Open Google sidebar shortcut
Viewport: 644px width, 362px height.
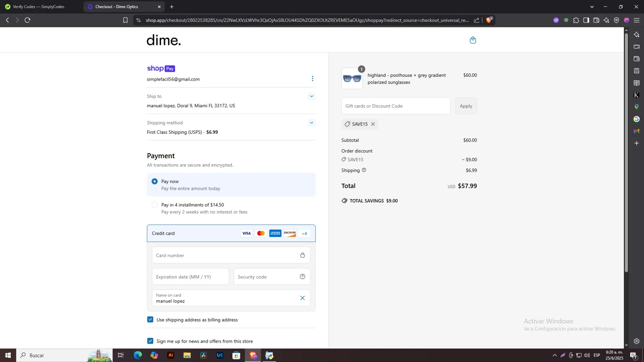[x=637, y=119]
